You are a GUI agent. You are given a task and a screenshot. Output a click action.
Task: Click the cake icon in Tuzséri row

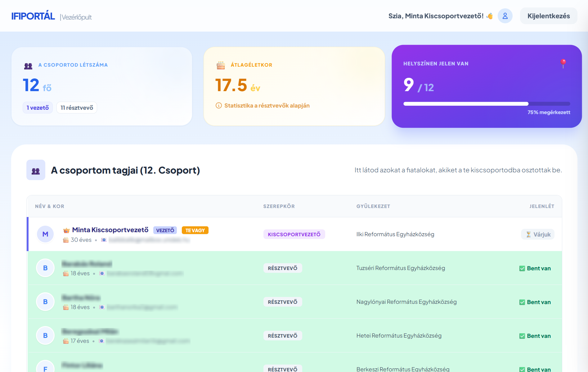click(x=66, y=273)
